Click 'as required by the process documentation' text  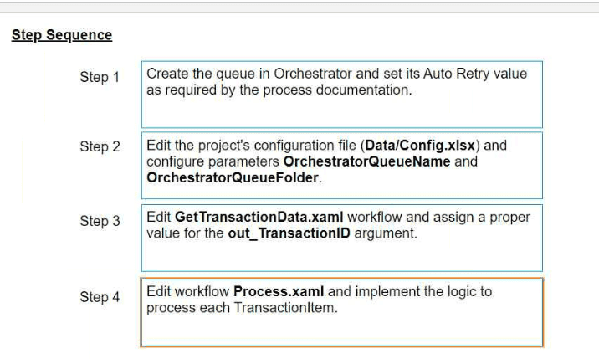[x=279, y=90]
